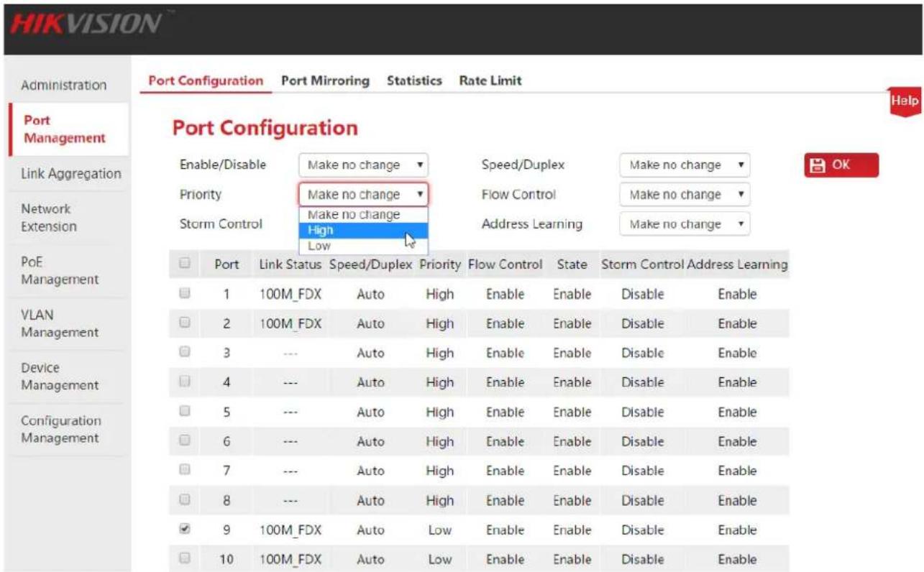Click the Hikvision logo

86,25
